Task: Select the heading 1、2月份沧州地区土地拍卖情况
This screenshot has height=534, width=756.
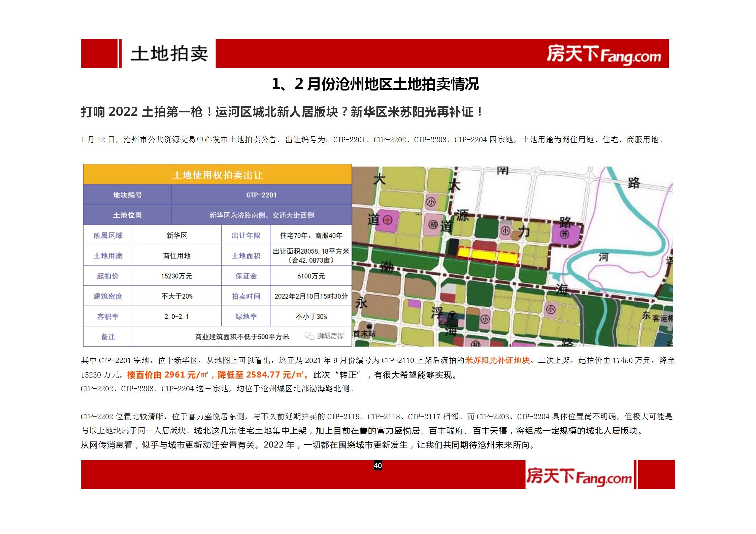Action: click(375, 84)
